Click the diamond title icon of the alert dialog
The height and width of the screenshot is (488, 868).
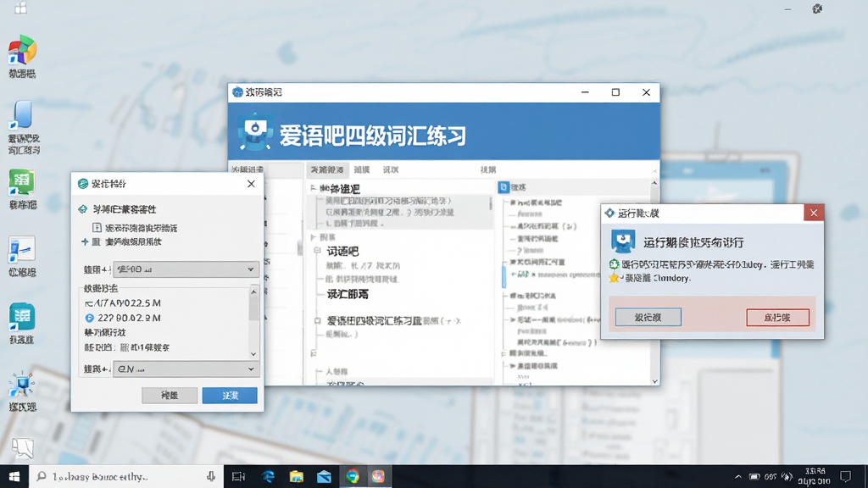coord(609,213)
